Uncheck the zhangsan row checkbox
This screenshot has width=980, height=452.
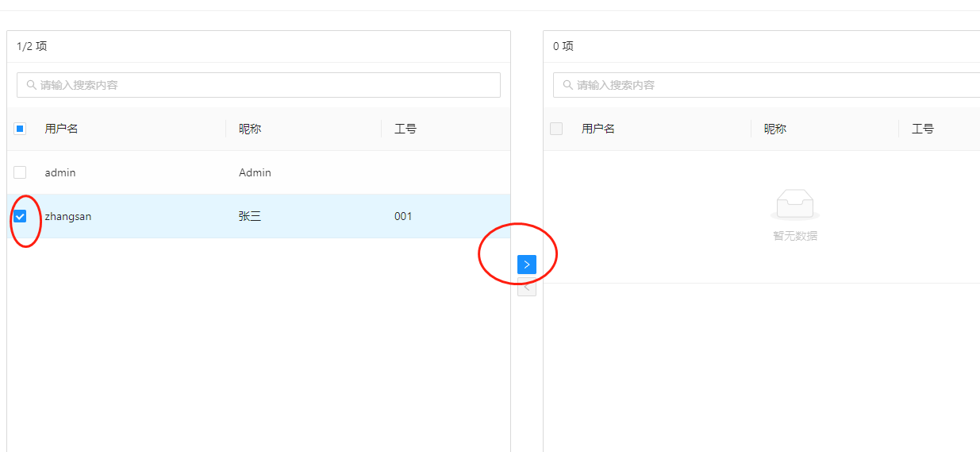20,216
